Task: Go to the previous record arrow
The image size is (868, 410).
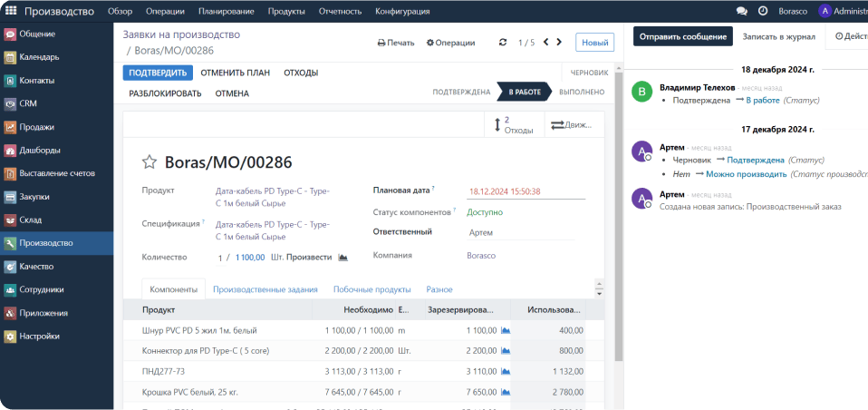Action: coord(545,42)
